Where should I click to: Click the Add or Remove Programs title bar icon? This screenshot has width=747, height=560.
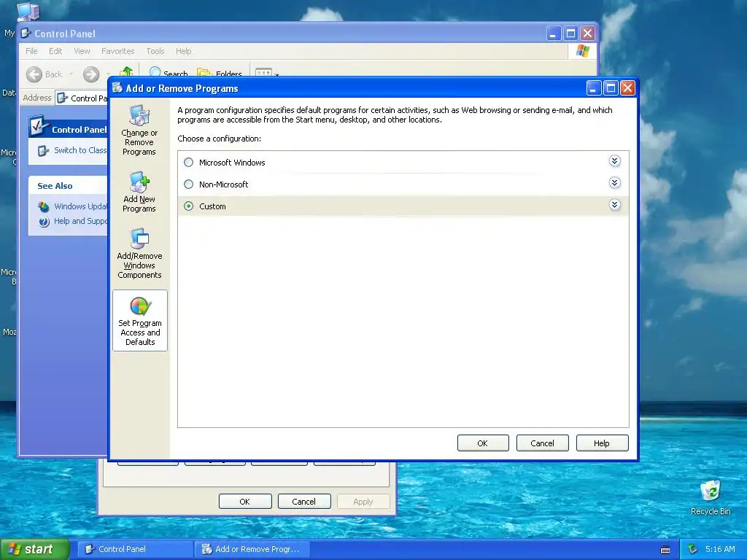pyautogui.click(x=117, y=88)
